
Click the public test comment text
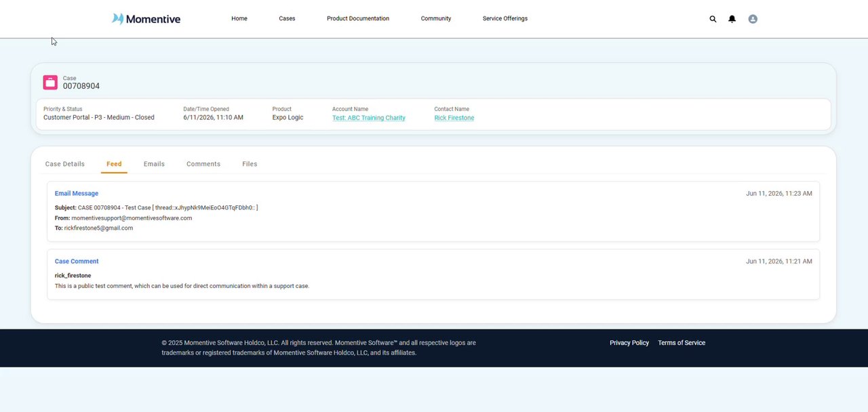[182, 286]
